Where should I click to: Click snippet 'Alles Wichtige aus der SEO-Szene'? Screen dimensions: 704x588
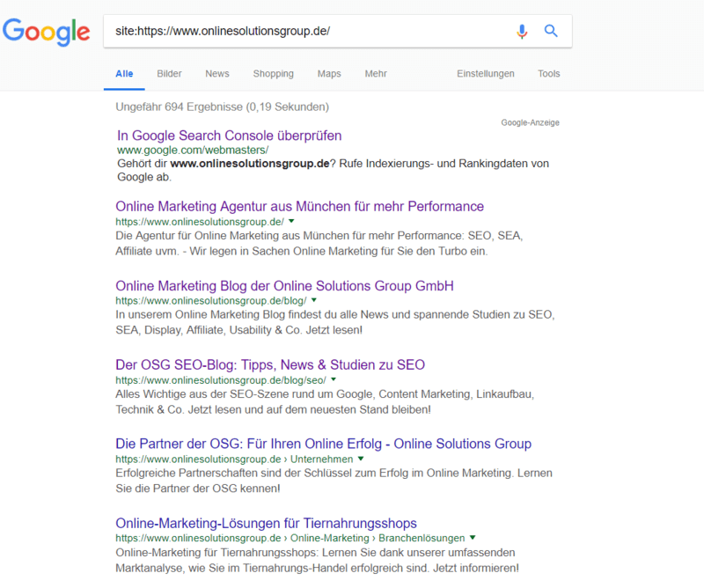click(325, 402)
